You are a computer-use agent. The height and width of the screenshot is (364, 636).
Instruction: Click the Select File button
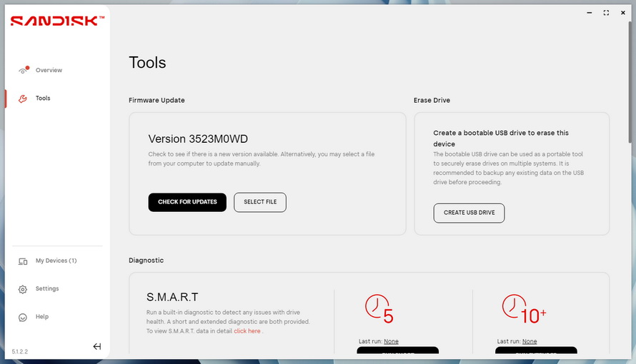click(260, 202)
